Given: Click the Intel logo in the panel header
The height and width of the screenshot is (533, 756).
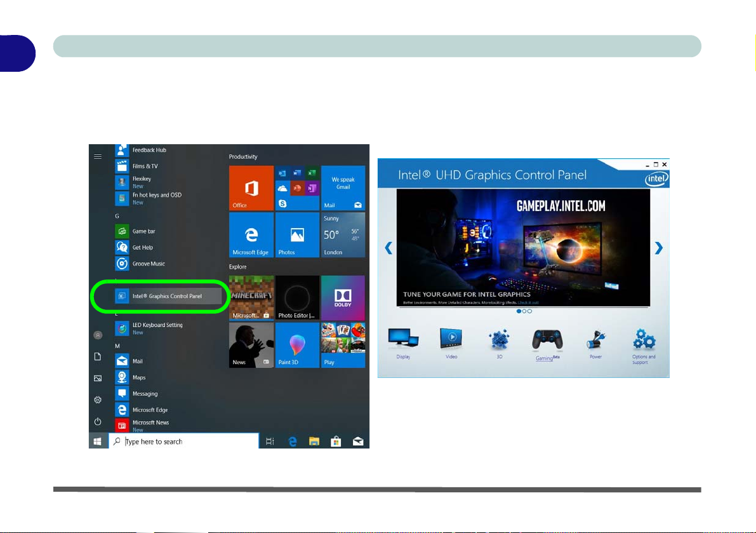Looking at the screenshot, I should [656, 179].
